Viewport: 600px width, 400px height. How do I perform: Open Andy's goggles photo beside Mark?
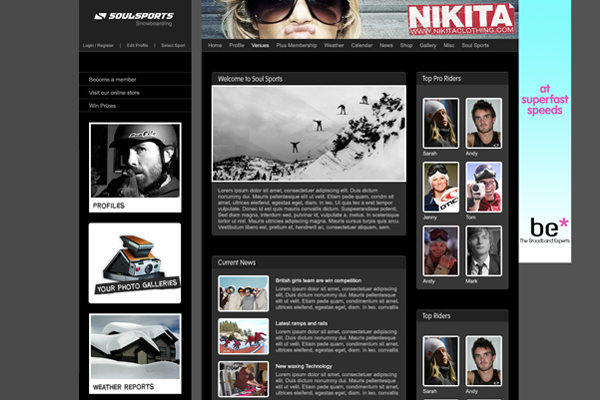coord(441,251)
